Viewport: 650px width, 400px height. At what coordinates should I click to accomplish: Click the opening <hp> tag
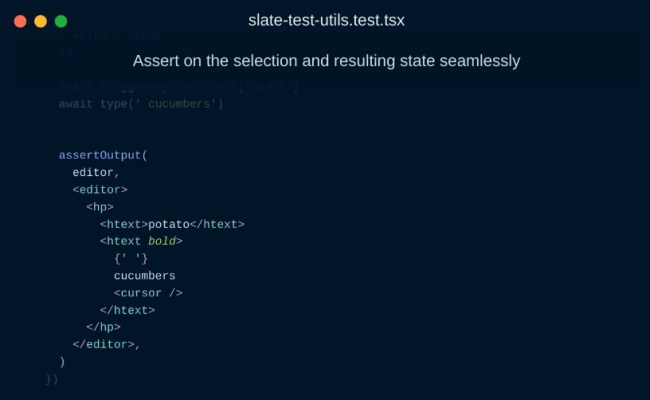click(100, 207)
